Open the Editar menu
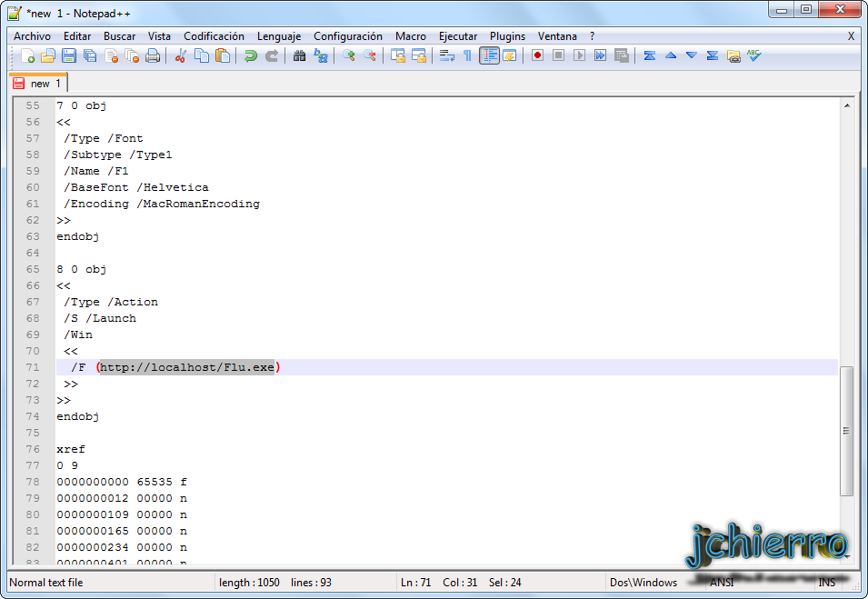868x599 pixels. click(77, 36)
